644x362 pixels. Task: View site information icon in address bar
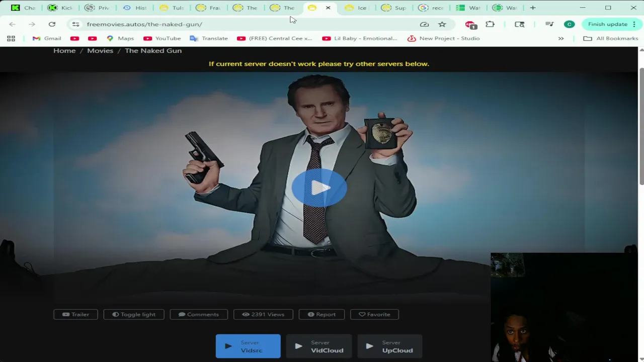(x=75, y=24)
